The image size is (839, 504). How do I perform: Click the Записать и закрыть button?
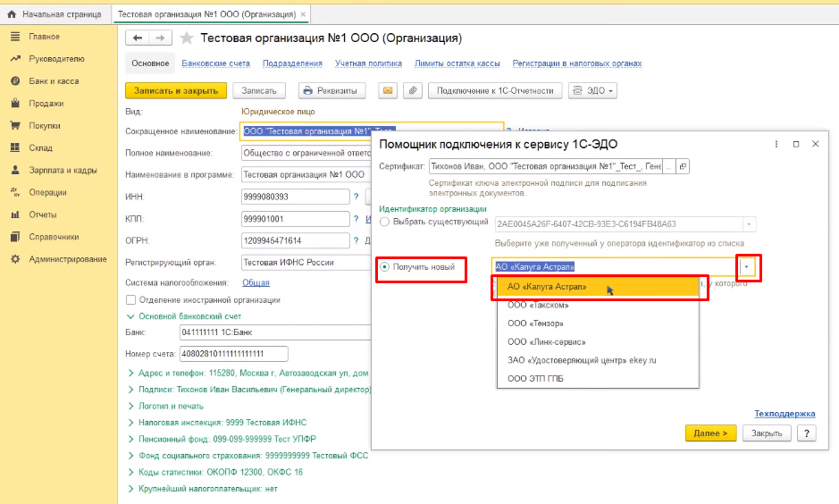coord(176,90)
